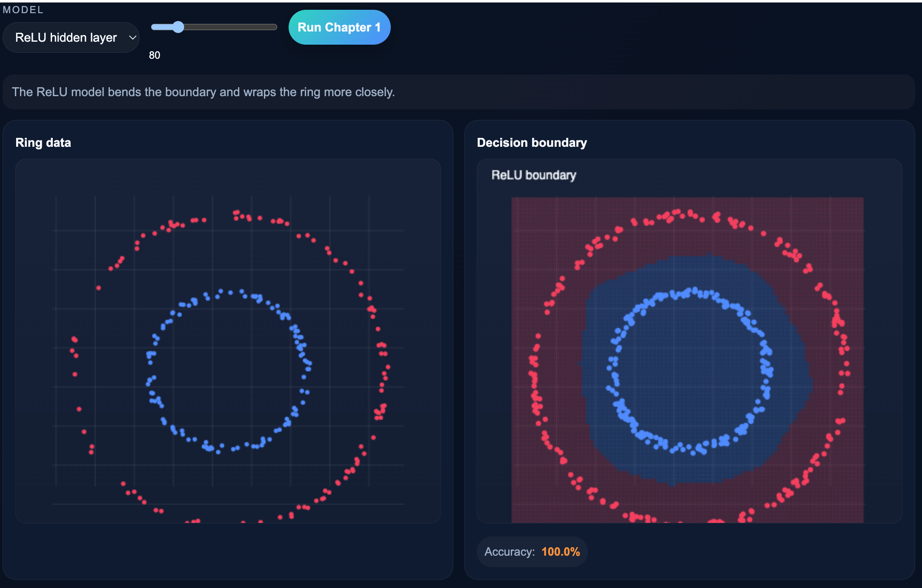
Task: Click the Accuracy label in the badge
Action: 510,552
